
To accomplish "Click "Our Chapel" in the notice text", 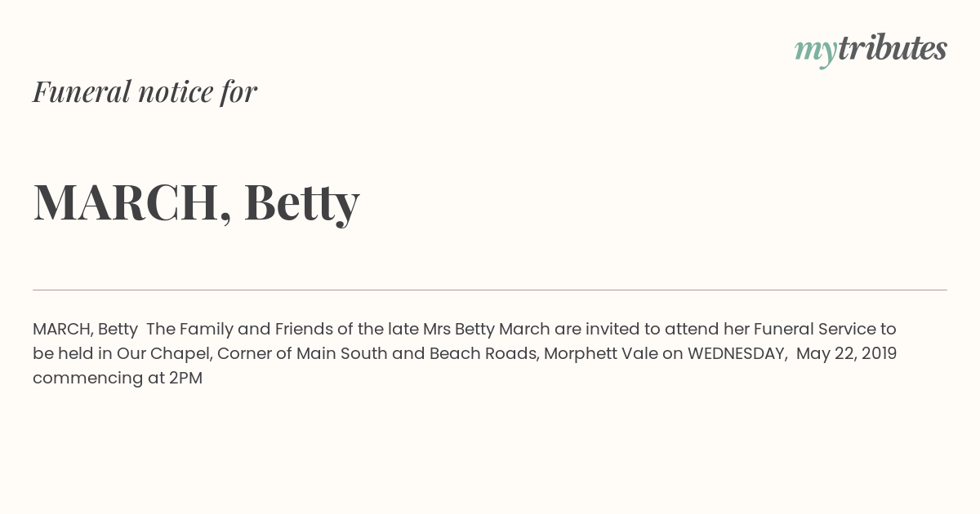I will tap(163, 353).
